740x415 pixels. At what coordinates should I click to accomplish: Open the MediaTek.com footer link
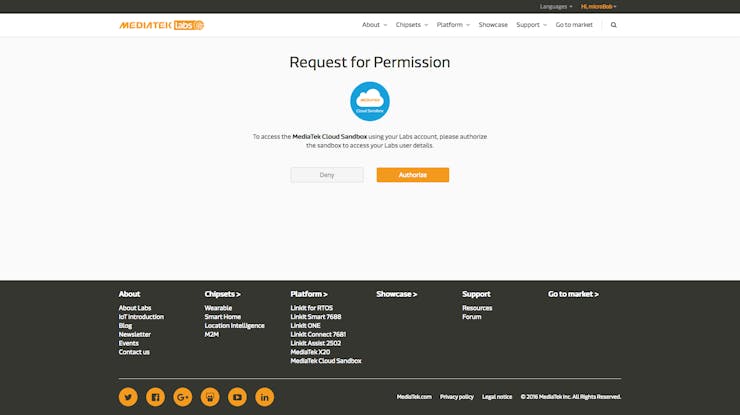point(414,397)
